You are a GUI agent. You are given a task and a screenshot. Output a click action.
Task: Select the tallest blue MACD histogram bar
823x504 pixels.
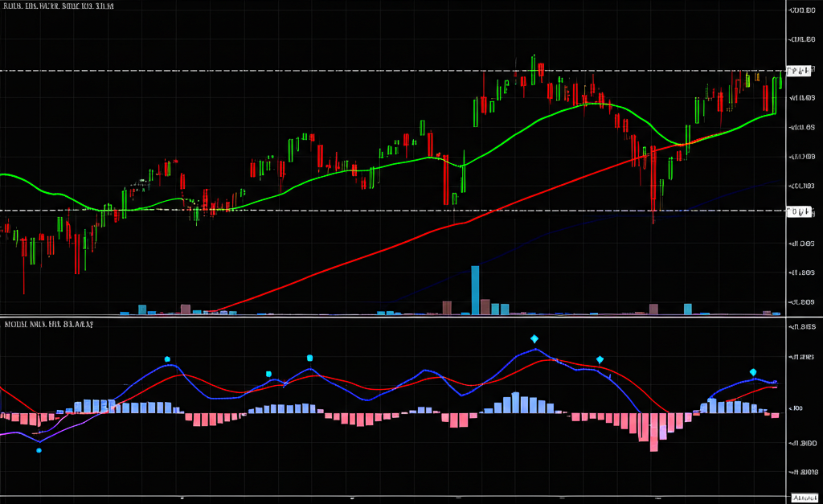[x=517, y=403]
